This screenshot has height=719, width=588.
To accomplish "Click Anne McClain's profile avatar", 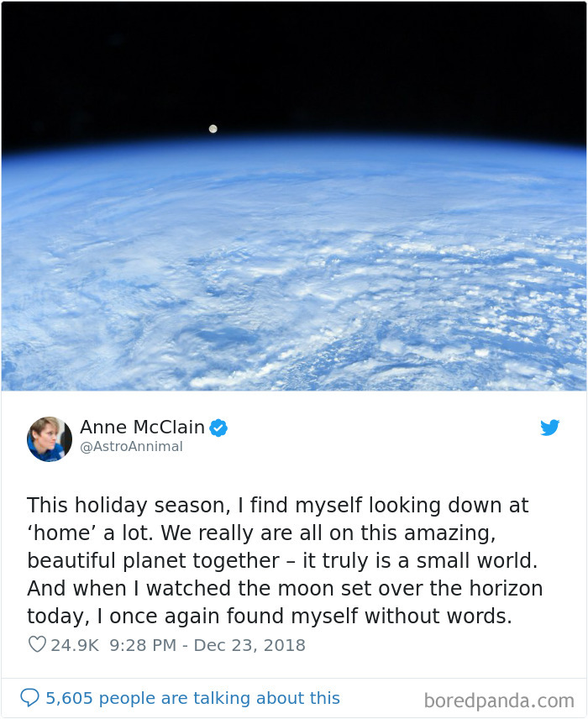I will pyautogui.click(x=50, y=438).
